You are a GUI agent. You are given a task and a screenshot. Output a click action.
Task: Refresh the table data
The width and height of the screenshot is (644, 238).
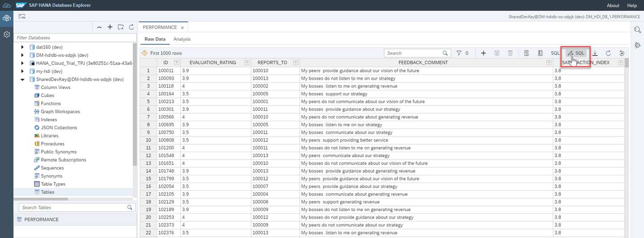(608, 53)
